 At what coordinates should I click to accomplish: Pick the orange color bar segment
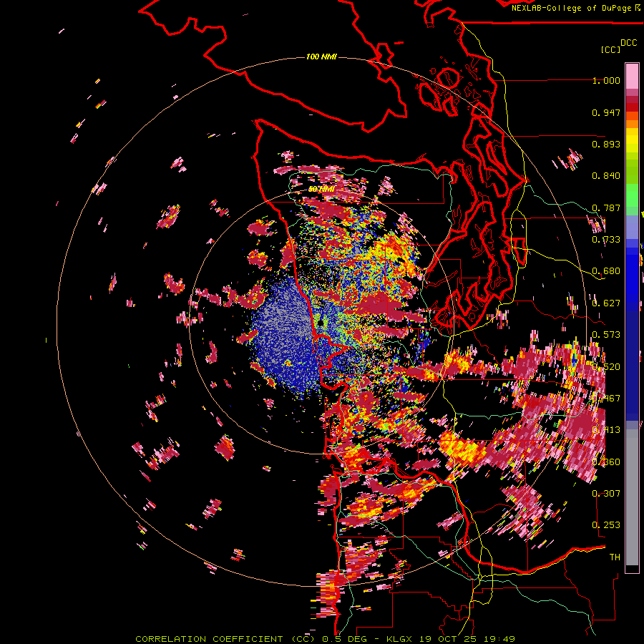pyautogui.click(x=632, y=124)
